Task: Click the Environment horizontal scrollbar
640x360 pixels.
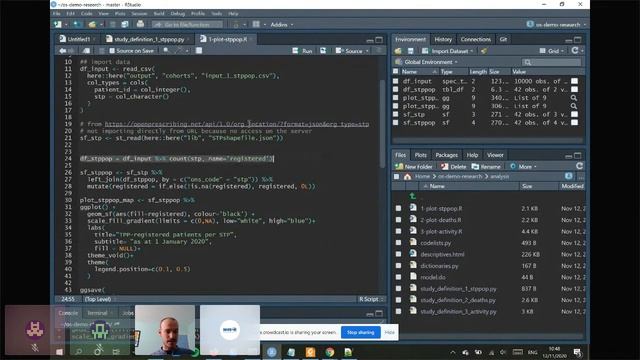Action: click(488, 140)
